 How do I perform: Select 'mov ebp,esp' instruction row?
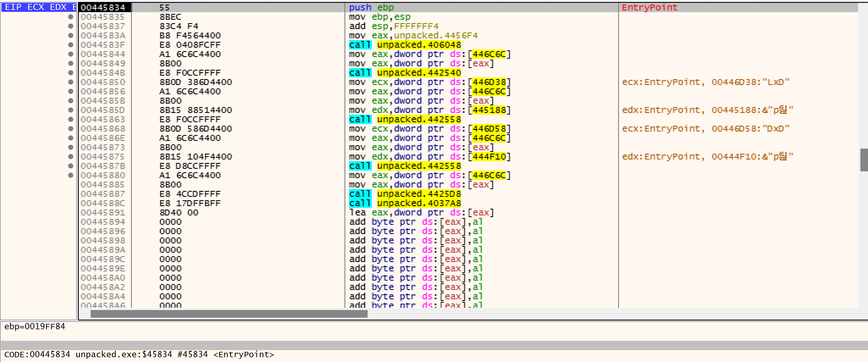380,17
